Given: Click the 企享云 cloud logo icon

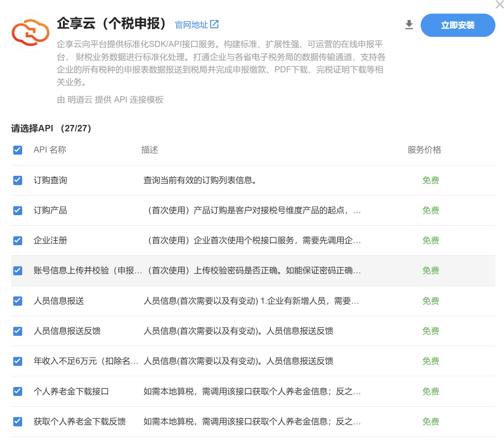Looking at the screenshot, I should pyautogui.click(x=30, y=33).
